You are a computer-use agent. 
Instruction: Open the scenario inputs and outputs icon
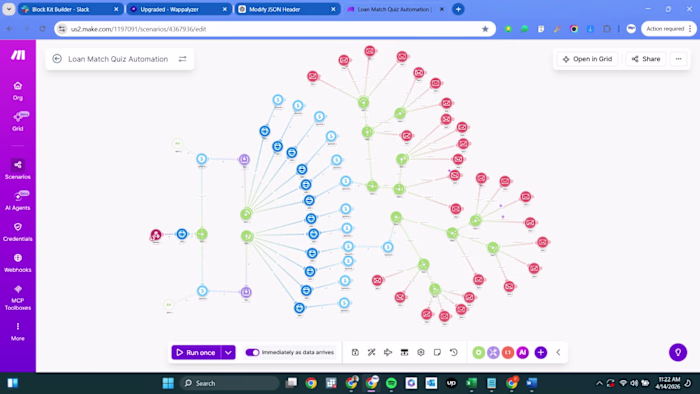(404, 353)
